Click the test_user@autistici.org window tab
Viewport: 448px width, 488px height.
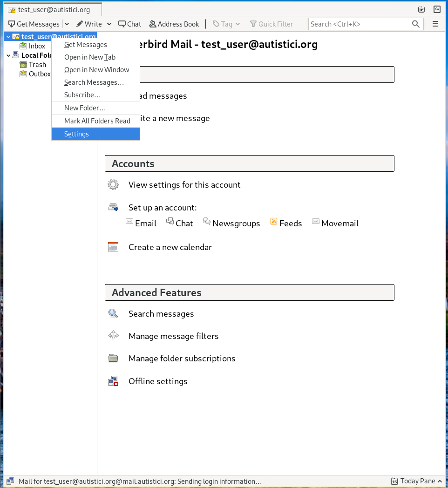click(x=53, y=10)
